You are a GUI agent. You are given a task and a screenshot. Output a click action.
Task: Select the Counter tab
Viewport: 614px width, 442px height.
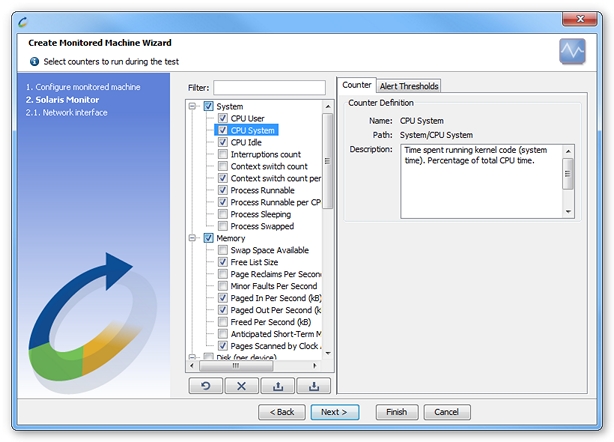click(x=357, y=85)
